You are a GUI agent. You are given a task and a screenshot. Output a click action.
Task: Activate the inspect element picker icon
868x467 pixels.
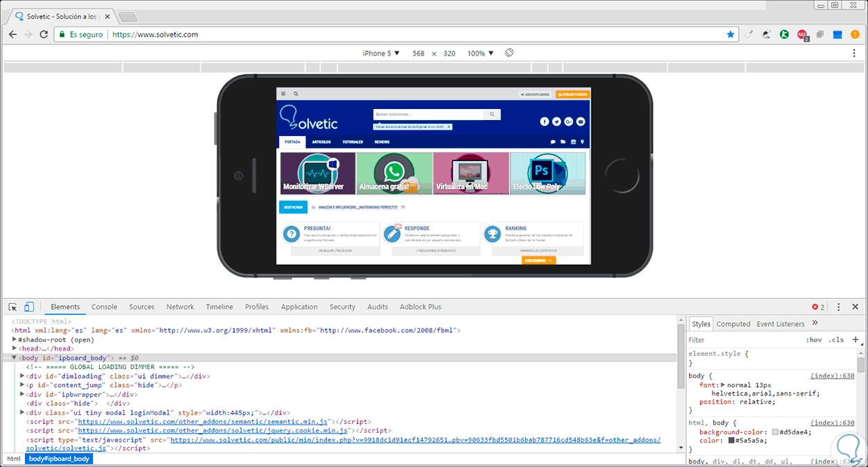tap(13, 307)
